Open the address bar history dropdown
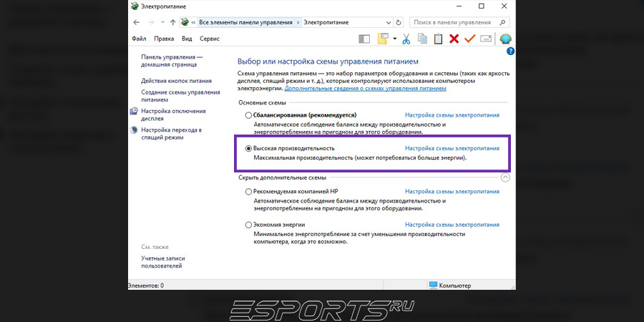 389,23
